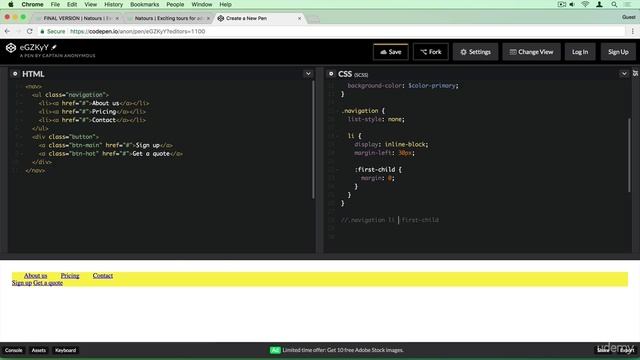Open the Apple menu
The width and height of the screenshot is (640, 360).
(11, 4)
